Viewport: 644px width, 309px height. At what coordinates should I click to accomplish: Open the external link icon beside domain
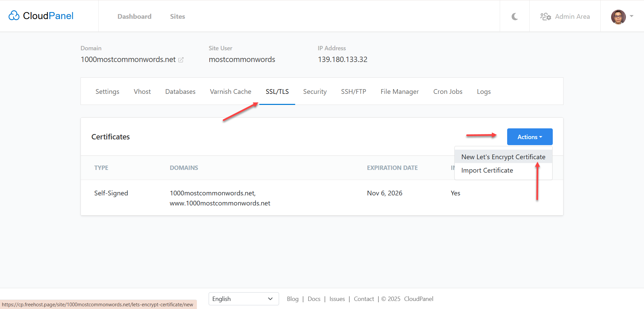181,60
